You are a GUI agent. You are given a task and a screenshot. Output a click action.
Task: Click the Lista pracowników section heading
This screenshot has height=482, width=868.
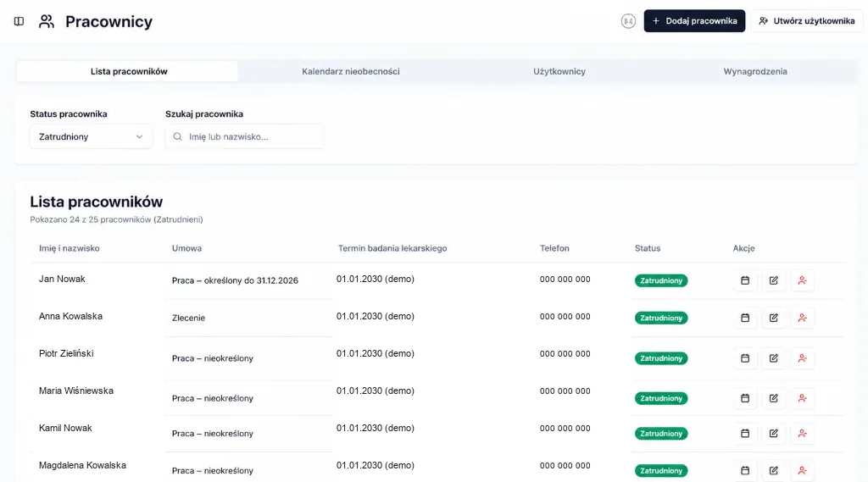click(97, 202)
